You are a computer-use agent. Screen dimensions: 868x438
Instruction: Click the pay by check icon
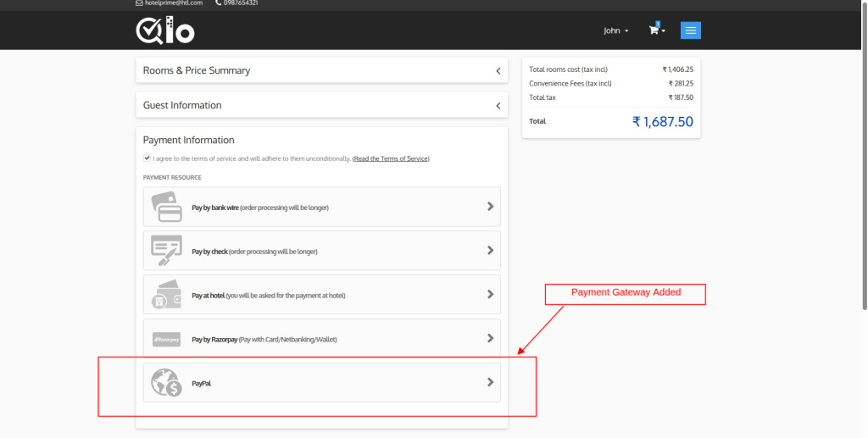point(166,251)
